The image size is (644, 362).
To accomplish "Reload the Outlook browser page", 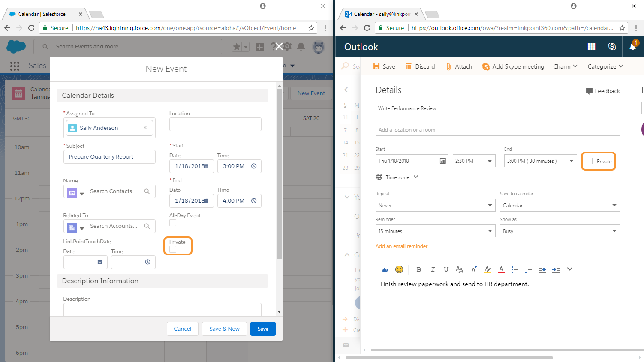I will click(x=367, y=28).
